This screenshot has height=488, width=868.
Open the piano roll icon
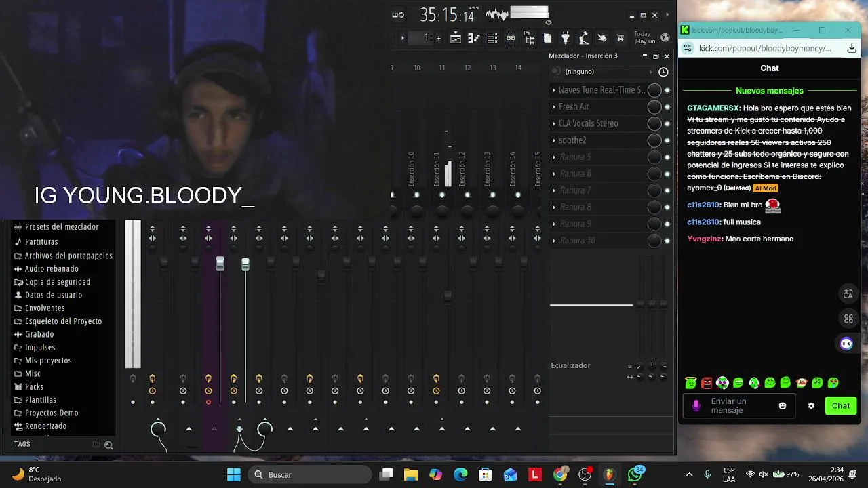tap(474, 38)
